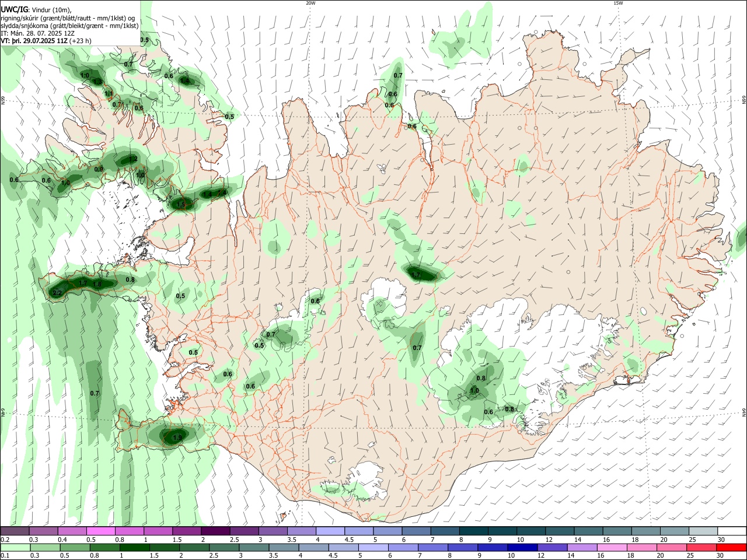Click the medium green 0.5 swatch in the lower rain scale

[x=75, y=547]
